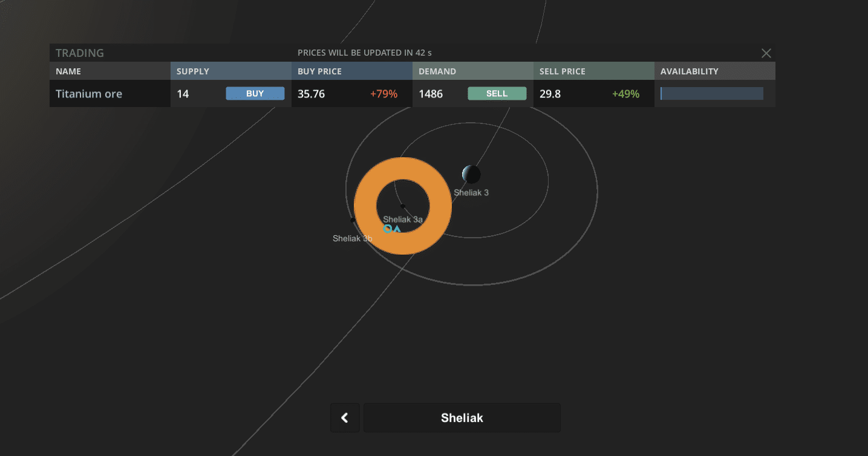Click the buy price value 35.76
Image resolution: width=868 pixels, height=456 pixels.
coord(312,94)
